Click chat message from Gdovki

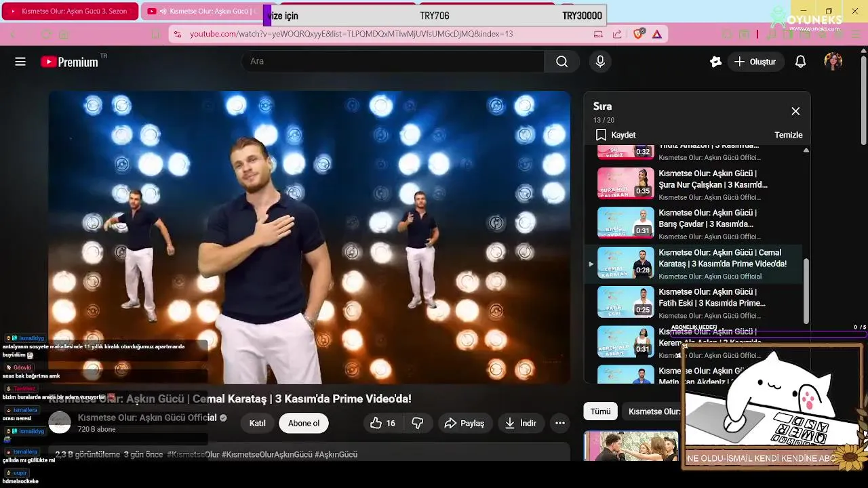pos(31,376)
